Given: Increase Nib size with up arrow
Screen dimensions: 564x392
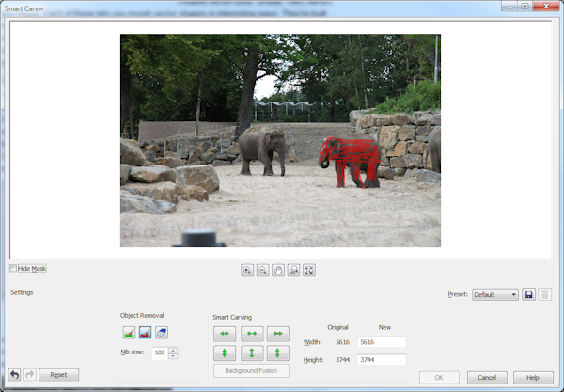Looking at the screenshot, I should [174, 350].
